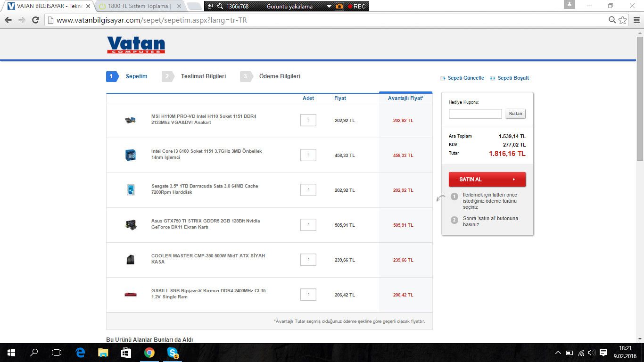Click the quantity field for Intel Core i3

coord(308,155)
